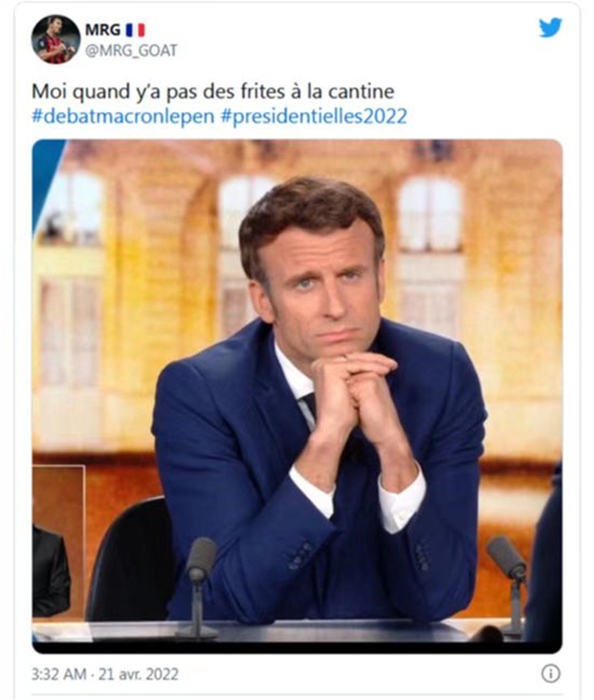Click the 21 avr. 2022 date
This screenshot has width=594, height=700.
138,674
